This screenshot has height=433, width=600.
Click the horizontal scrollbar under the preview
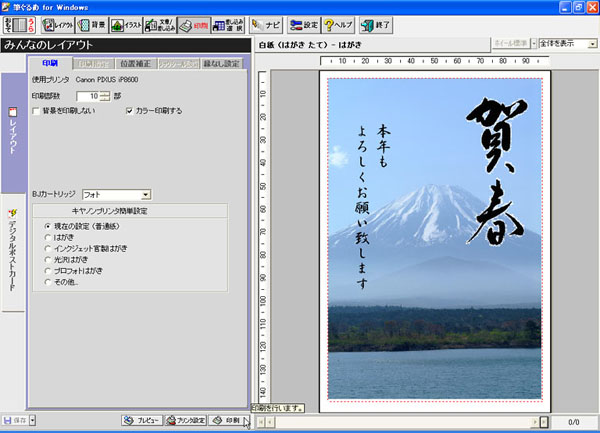coord(400,423)
